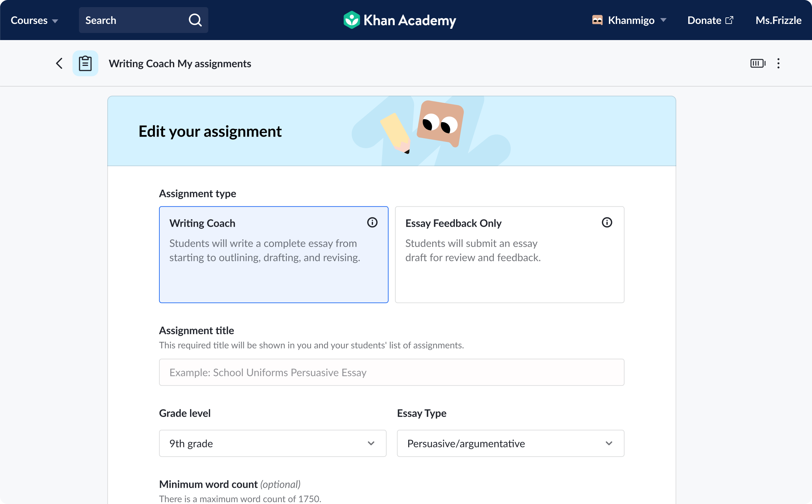Show info for Essay Feedback Only type
Image resolution: width=812 pixels, height=504 pixels.
coord(607,222)
